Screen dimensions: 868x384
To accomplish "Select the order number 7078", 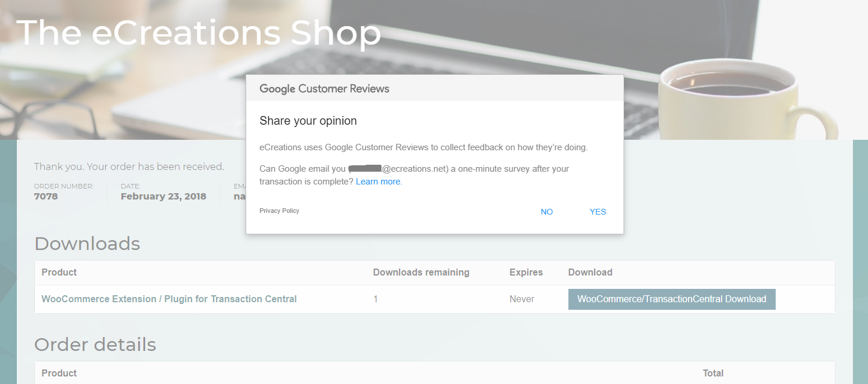I will pyautogui.click(x=46, y=197).
